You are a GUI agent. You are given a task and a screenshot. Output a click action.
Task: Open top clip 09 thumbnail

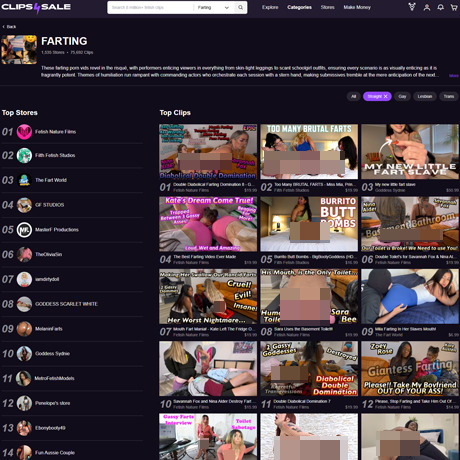(x=410, y=296)
